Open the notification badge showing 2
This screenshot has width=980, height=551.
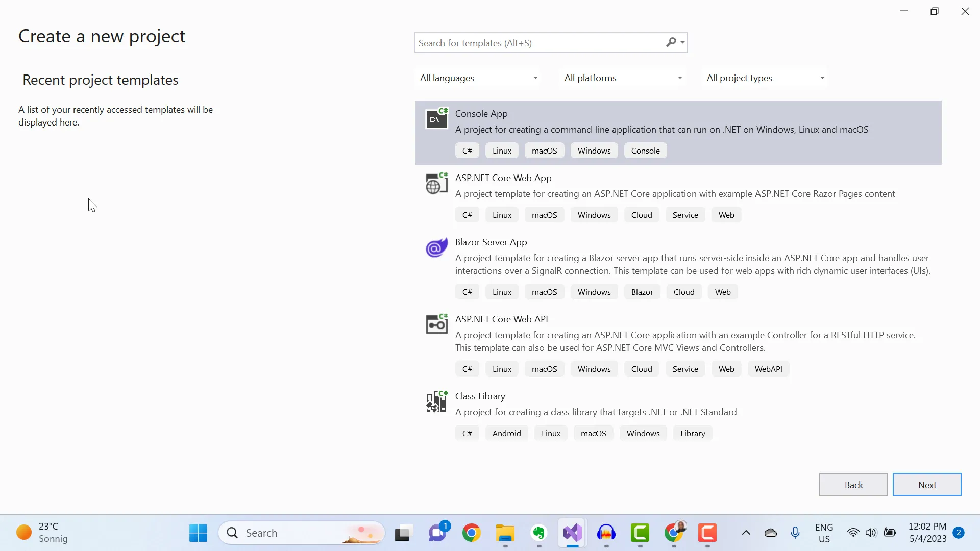point(959,533)
